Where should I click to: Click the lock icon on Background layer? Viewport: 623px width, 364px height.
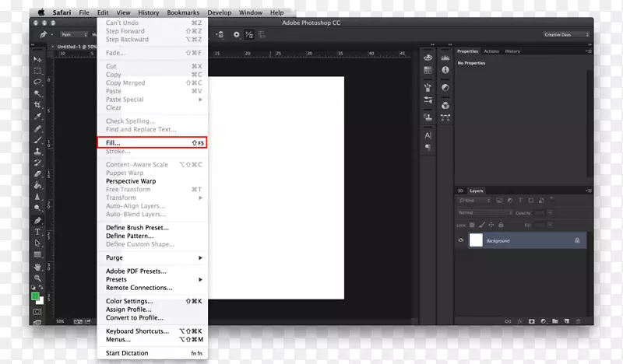tap(576, 240)
